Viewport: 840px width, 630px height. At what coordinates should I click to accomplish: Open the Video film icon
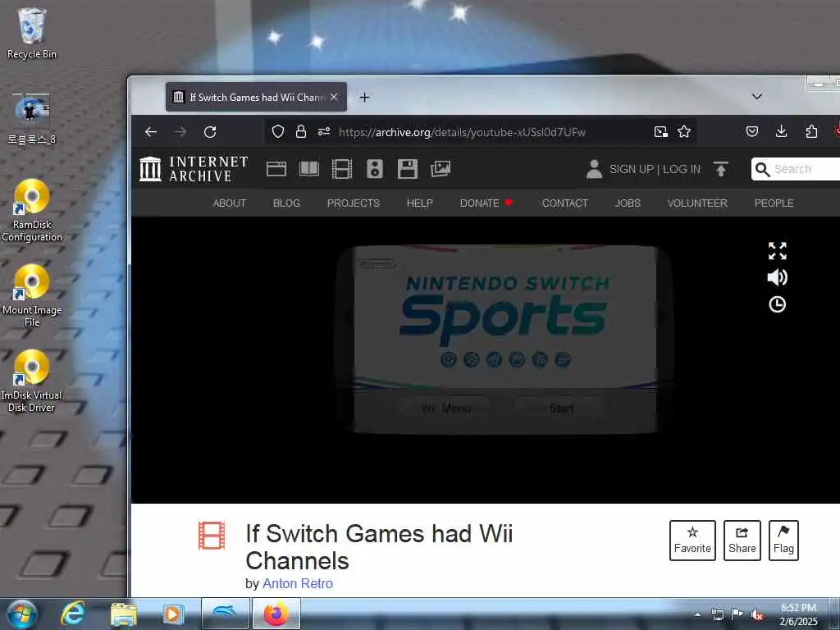pyautogui.click(x=342, y=169)
